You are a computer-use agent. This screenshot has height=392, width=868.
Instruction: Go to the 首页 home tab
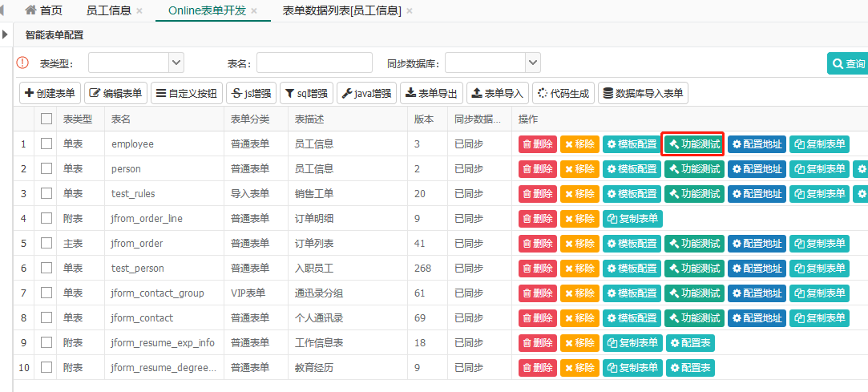[x=44, y=10]
